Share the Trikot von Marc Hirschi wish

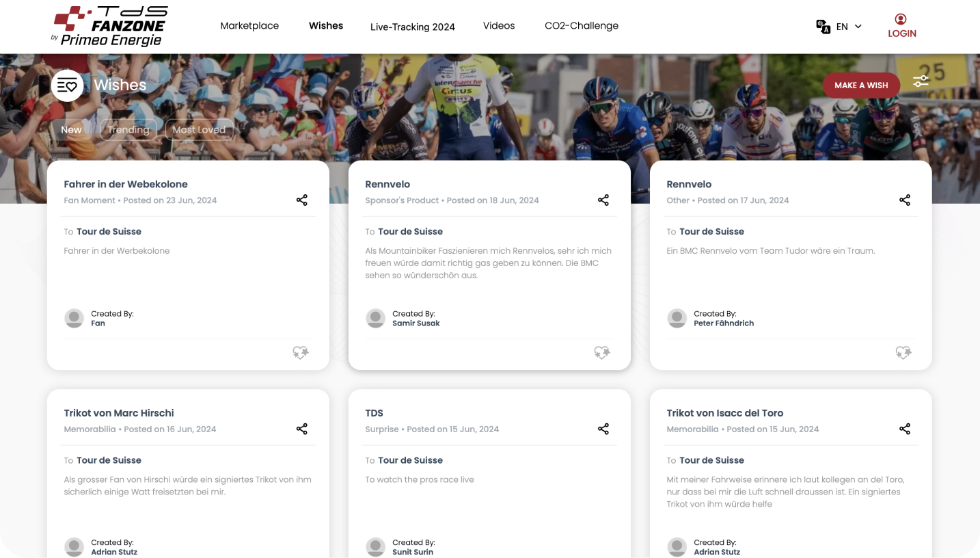pos(302,429)
